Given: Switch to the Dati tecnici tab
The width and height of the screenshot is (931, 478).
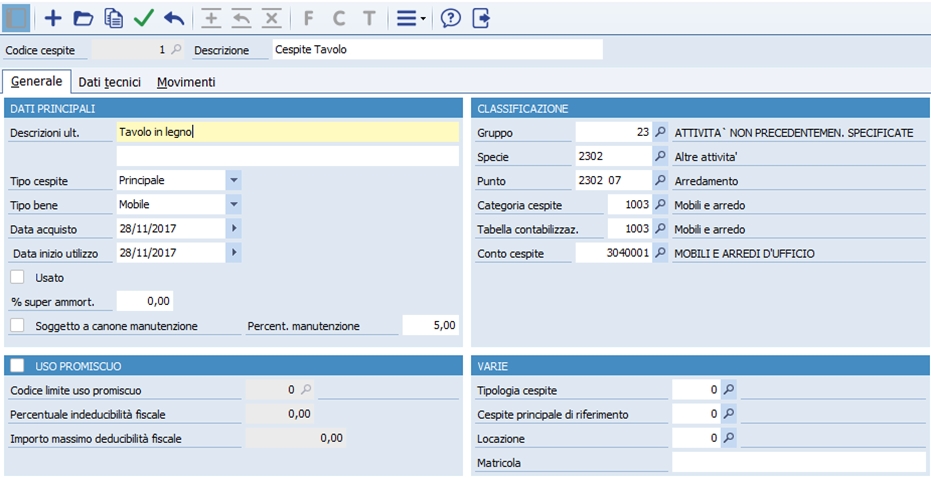Looking at the screenshot, I should click(110, 83).
